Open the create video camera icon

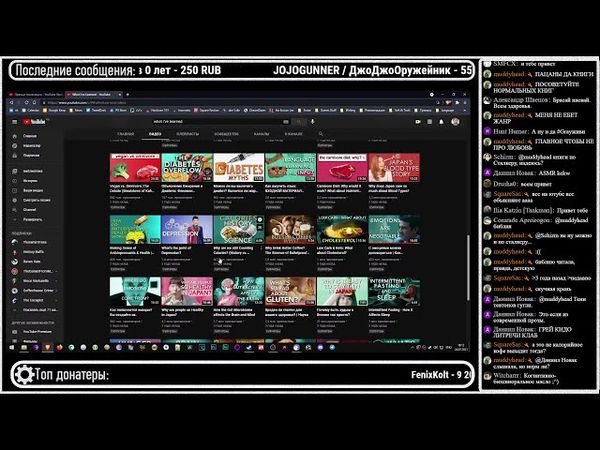click(x=417, y=122)
